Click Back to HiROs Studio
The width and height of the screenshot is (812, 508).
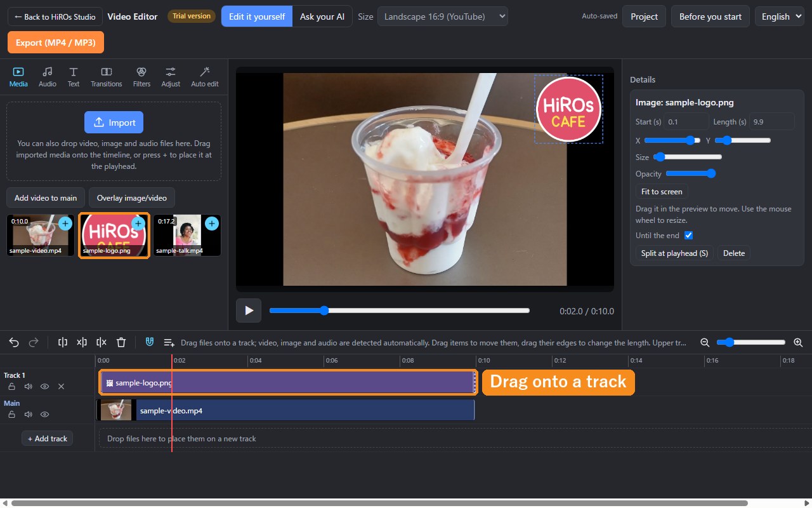pyautogui.click(x=55, y=17)
